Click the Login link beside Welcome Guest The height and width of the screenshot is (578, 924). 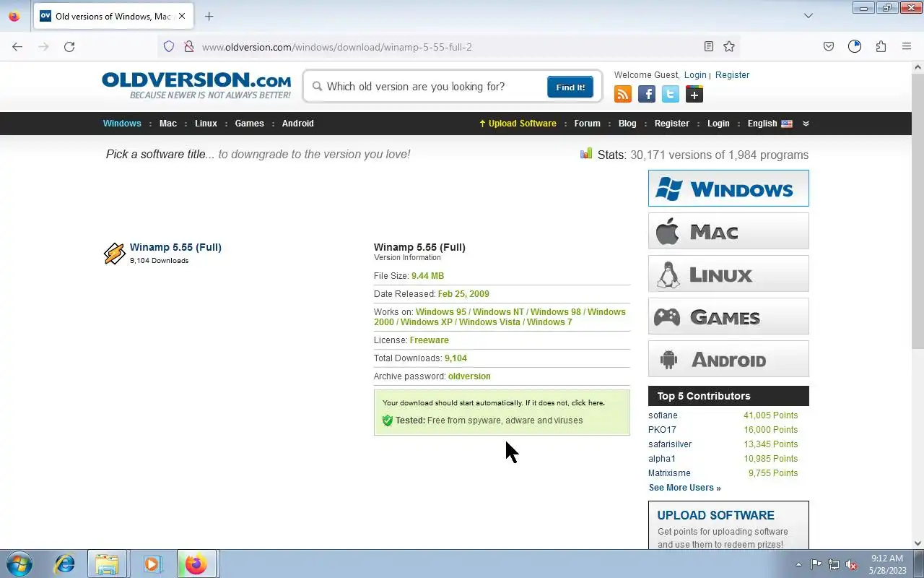coord(695,75)
